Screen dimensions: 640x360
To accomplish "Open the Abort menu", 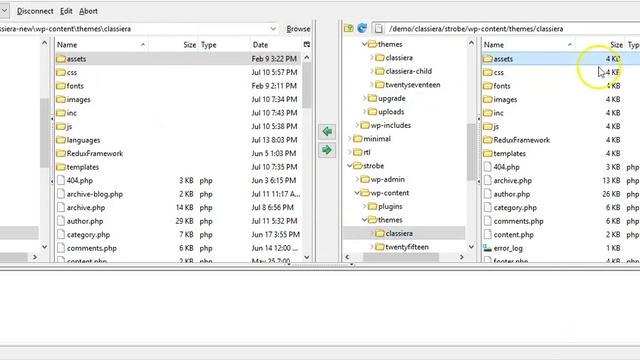I will (88, 11).
